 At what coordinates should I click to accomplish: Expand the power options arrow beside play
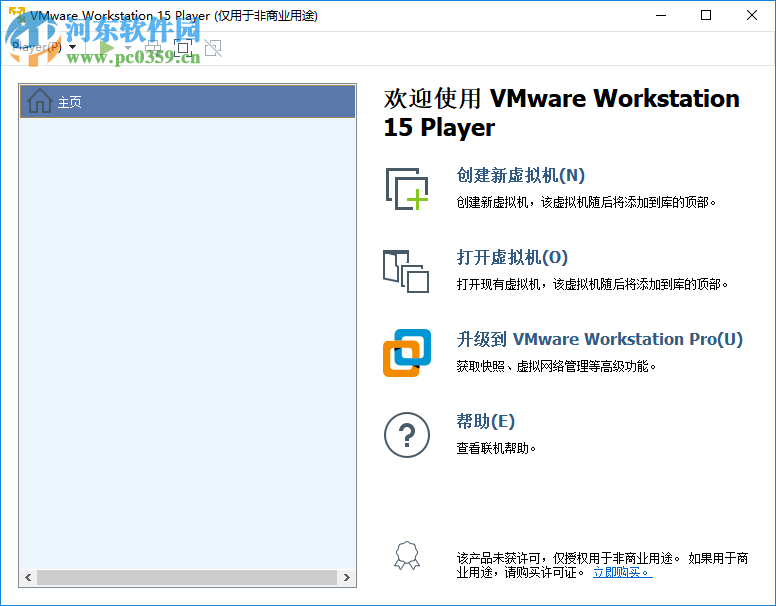pyautogui.click(x=128, y=48)
